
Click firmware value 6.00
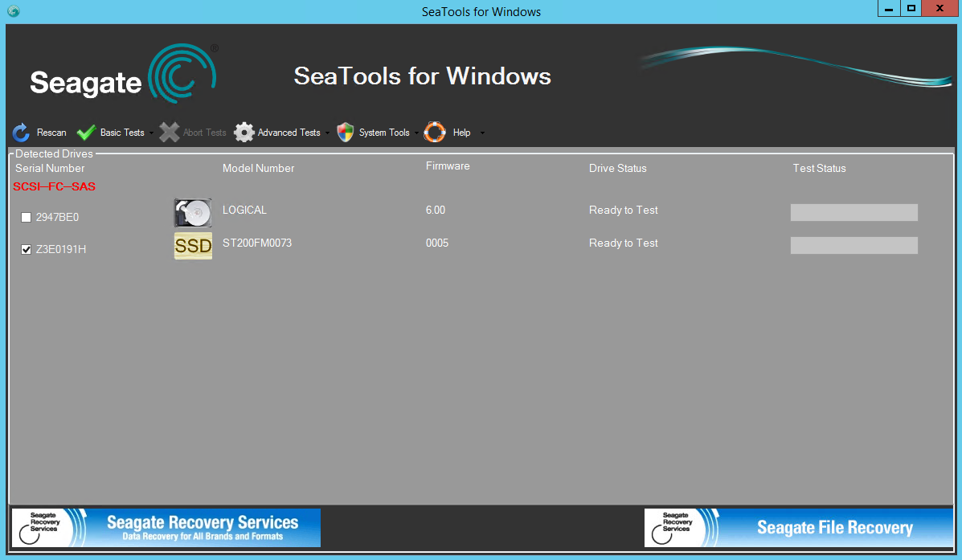tap(436, 210)
